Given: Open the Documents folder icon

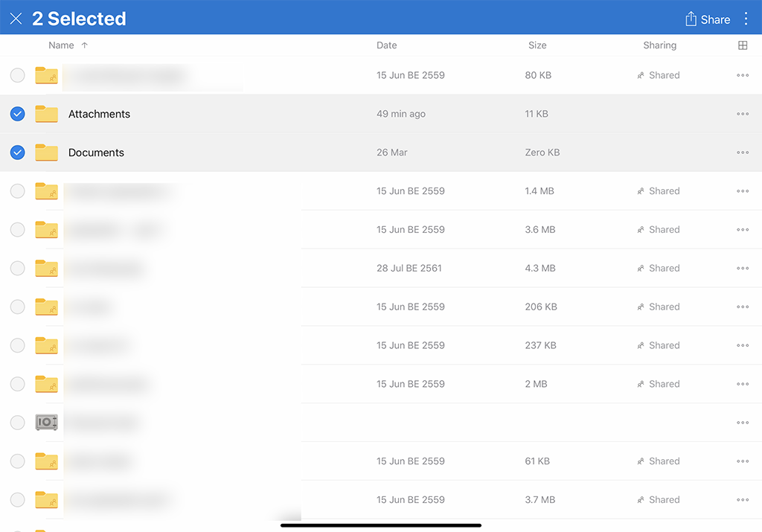Looking at the screenshot, I should (46, 153).
